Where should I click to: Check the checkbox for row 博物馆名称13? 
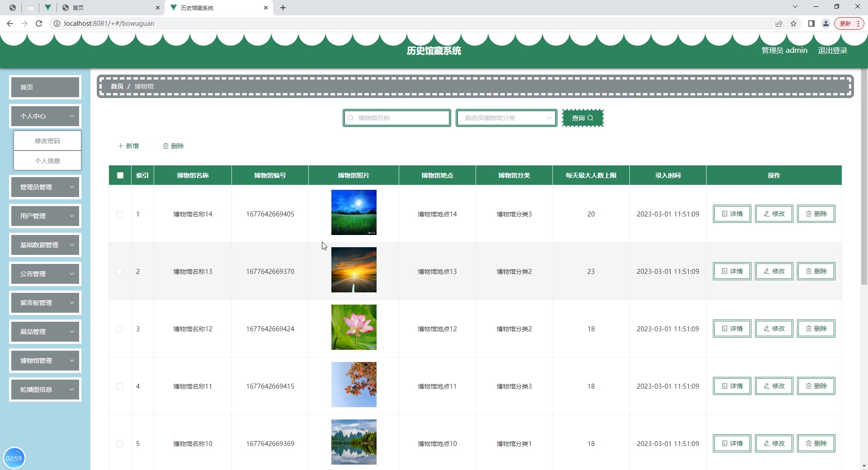pyautogui.click(x=119, y=272)
